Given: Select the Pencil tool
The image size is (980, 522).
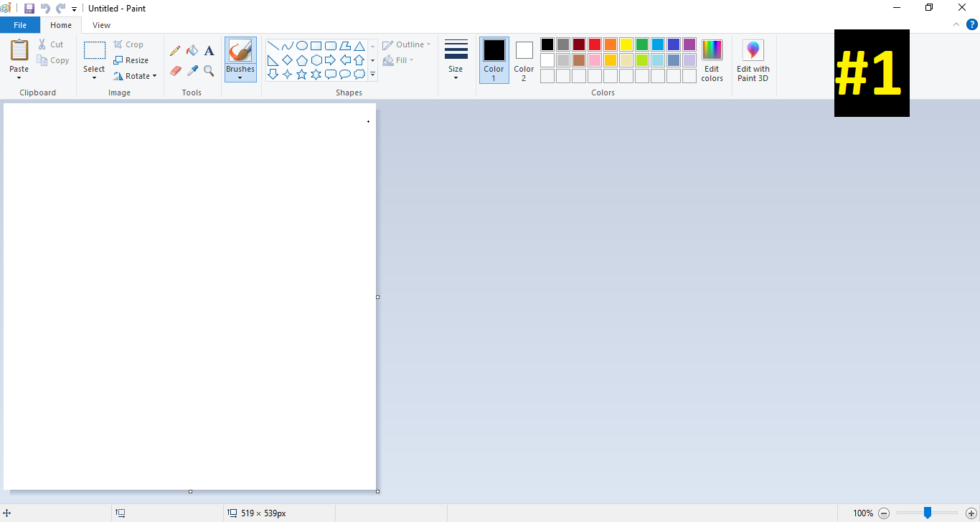Looking at the screenshot, I should click(175, 51).
